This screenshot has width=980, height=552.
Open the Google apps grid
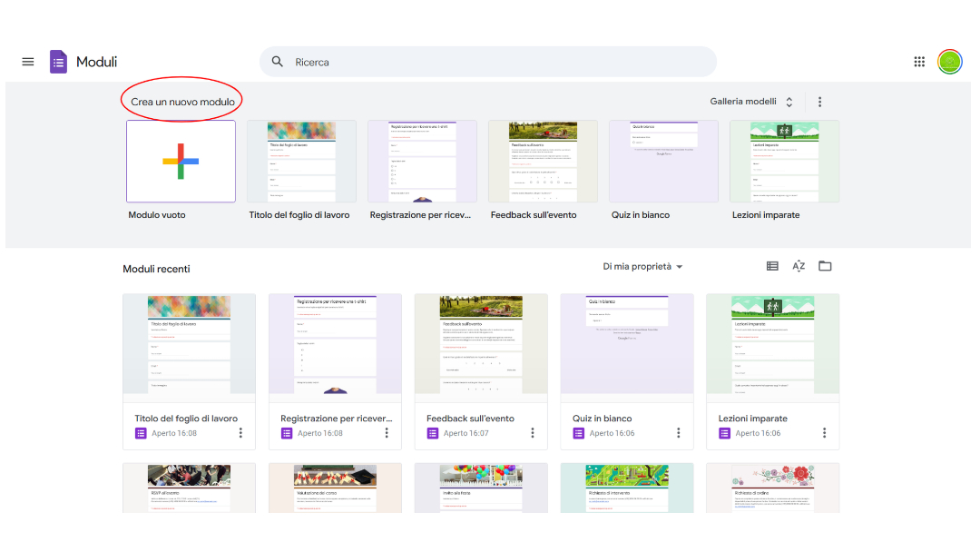tap(919, 61)
